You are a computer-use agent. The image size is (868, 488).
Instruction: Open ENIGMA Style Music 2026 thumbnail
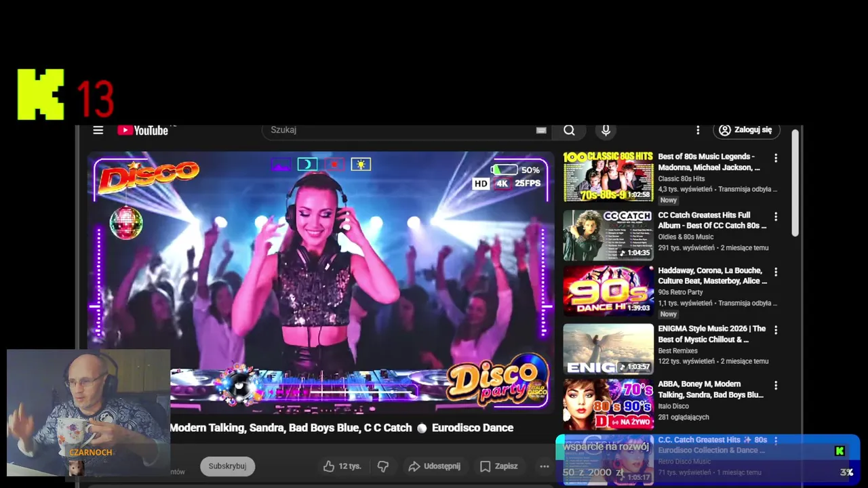tap(608, 349)
